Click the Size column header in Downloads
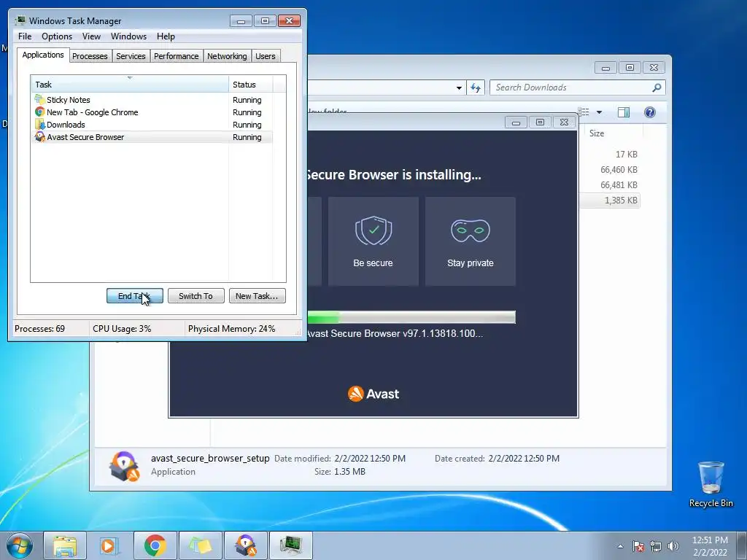The image size is (747, 560). (613, 133)
